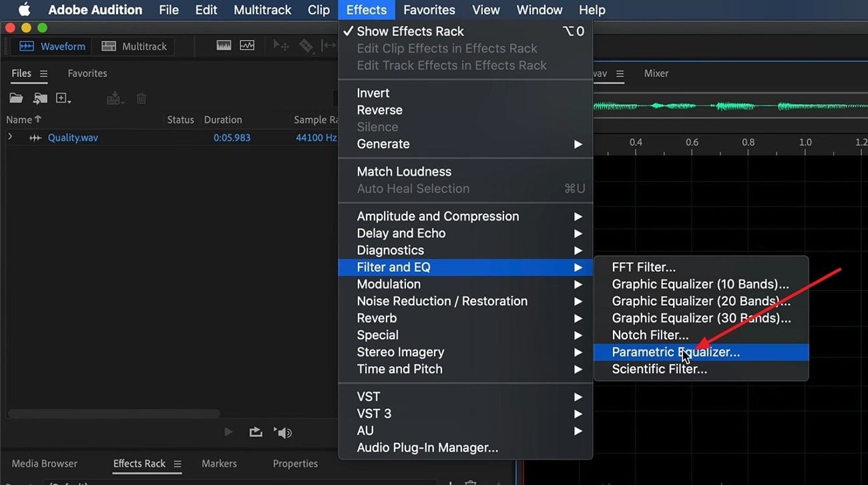Expand the Stereo Imagery submenu
This screenshot has height=485, width=868.
click(465, 352)
